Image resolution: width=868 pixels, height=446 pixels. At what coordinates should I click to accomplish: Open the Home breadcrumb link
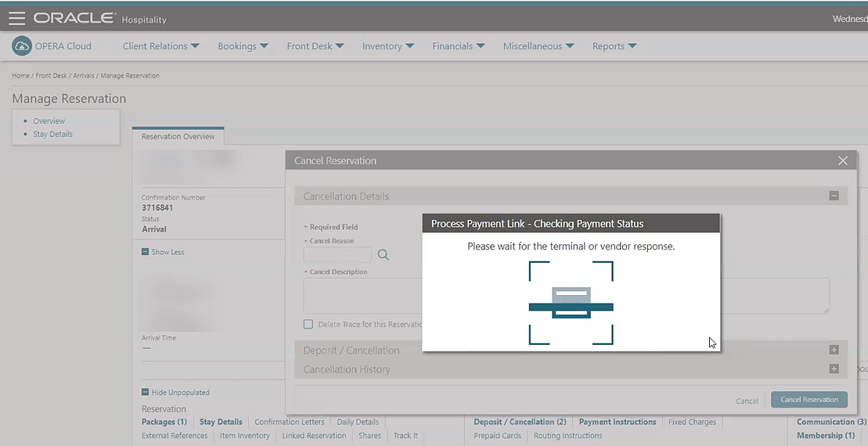click(20, 75)
